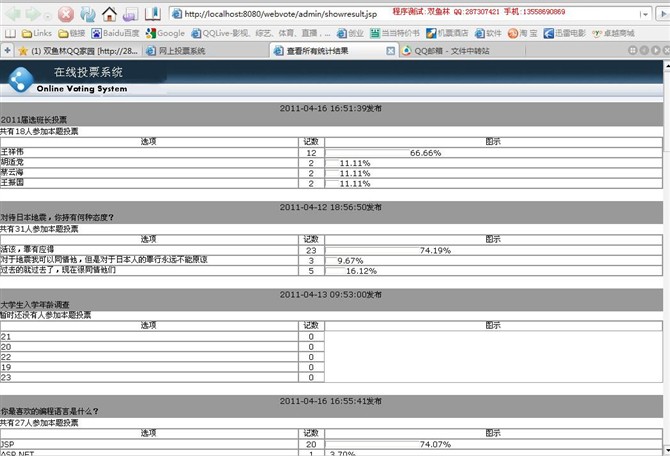670x456 pixels.
Task: Open the bookmarks book icon in toolbar
Action: point(152,14)
